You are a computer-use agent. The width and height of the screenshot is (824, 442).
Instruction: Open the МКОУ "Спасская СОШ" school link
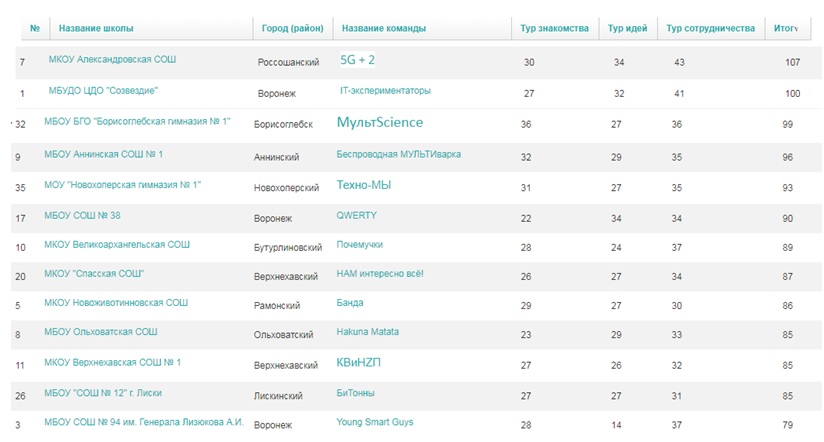pyautogui.click(x=94, y=273)
